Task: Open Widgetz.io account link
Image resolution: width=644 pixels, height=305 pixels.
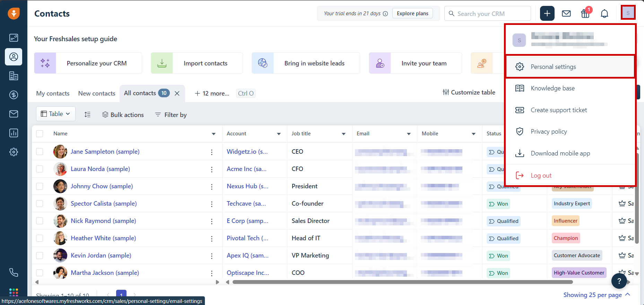Action: (x=247, y=152)
